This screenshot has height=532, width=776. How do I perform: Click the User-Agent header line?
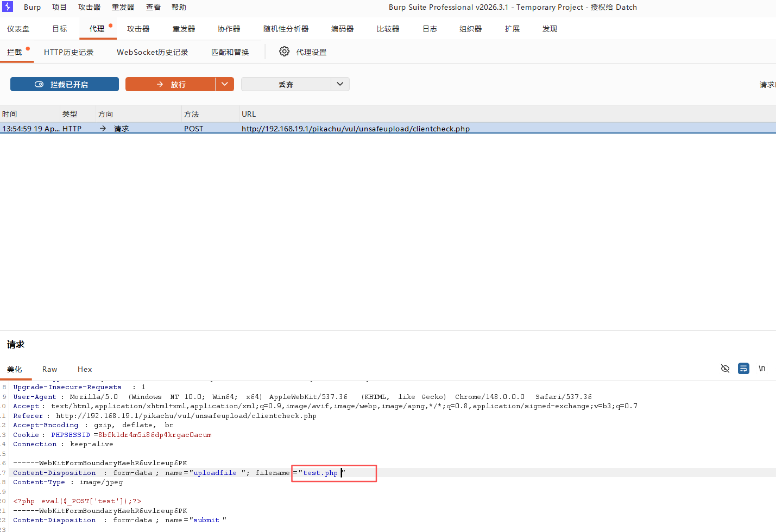click(302, 397)
